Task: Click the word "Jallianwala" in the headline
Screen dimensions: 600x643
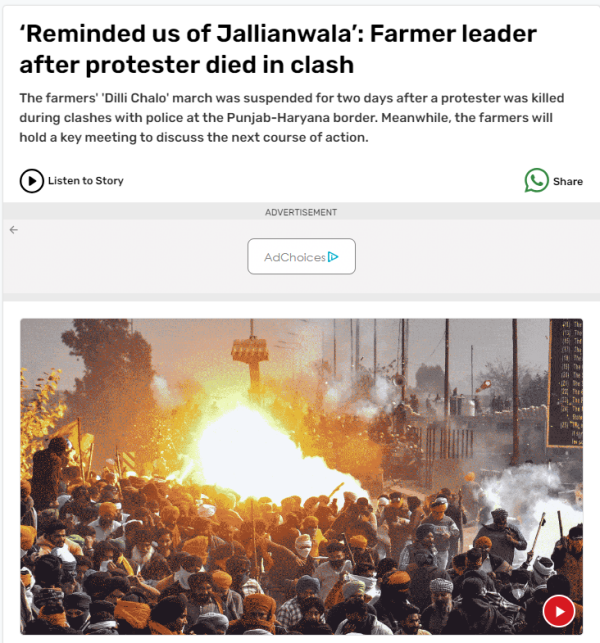Action: (x=284, y=34)
